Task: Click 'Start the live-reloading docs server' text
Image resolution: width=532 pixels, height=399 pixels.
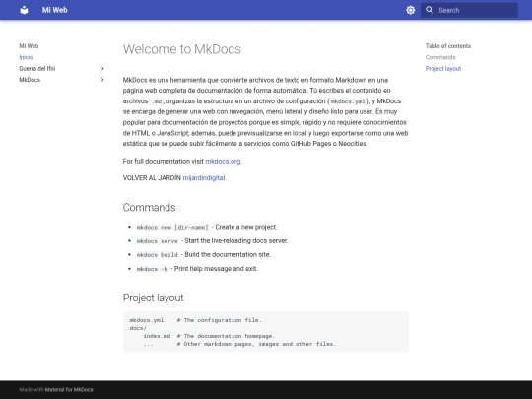Action: pos(235,241)
